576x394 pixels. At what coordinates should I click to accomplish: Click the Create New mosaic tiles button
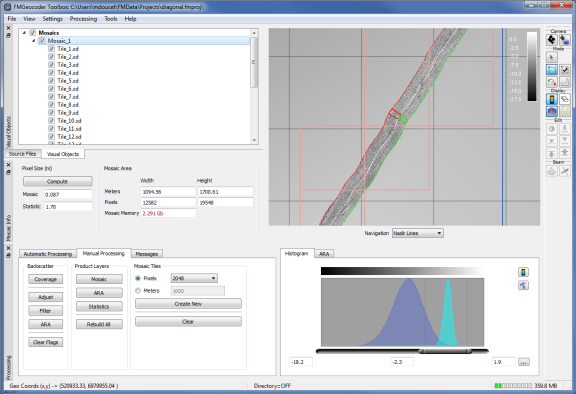[188, 304]
